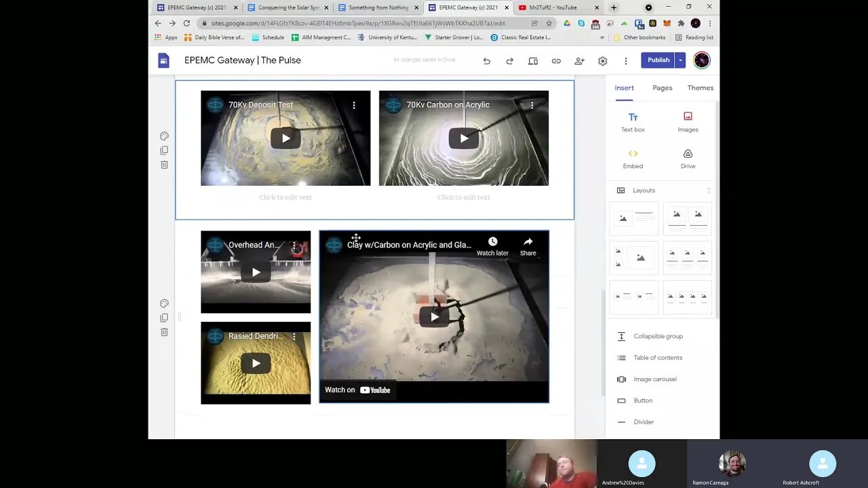Image resolution: width=868 pixels, height=488 pixels.
Task: Open Other bookmarks folder
Action: coord(639,37)
